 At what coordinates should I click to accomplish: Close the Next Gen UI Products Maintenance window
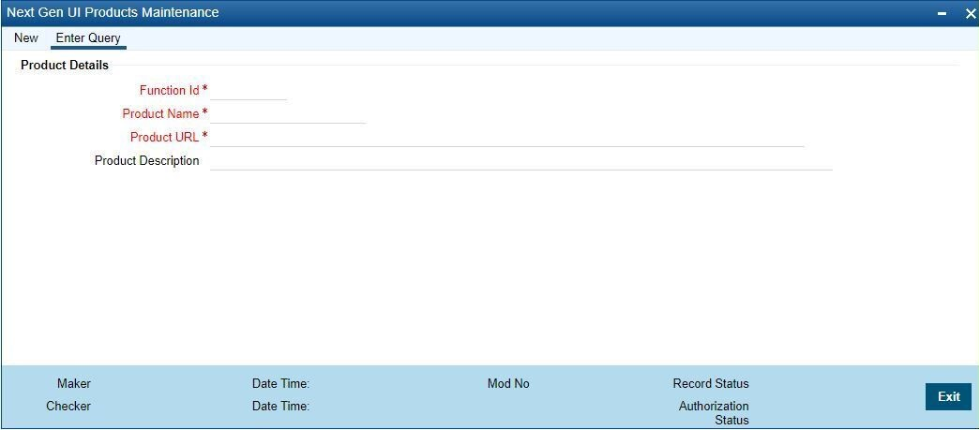[x=971, y=13]
